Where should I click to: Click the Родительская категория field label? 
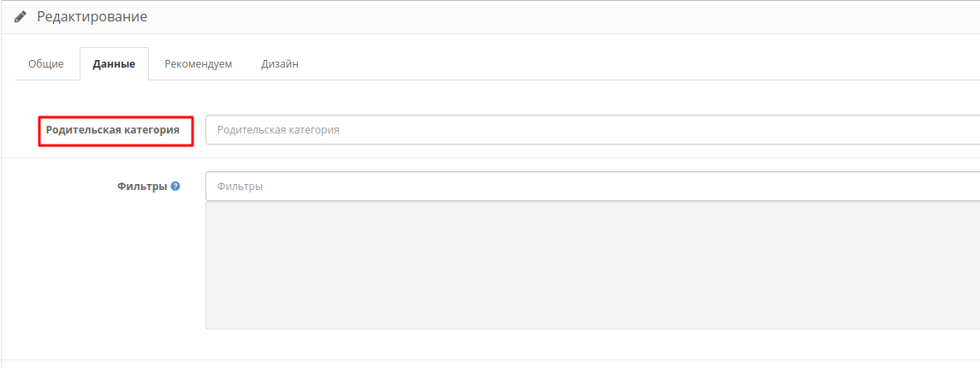[x=113, y=130]
